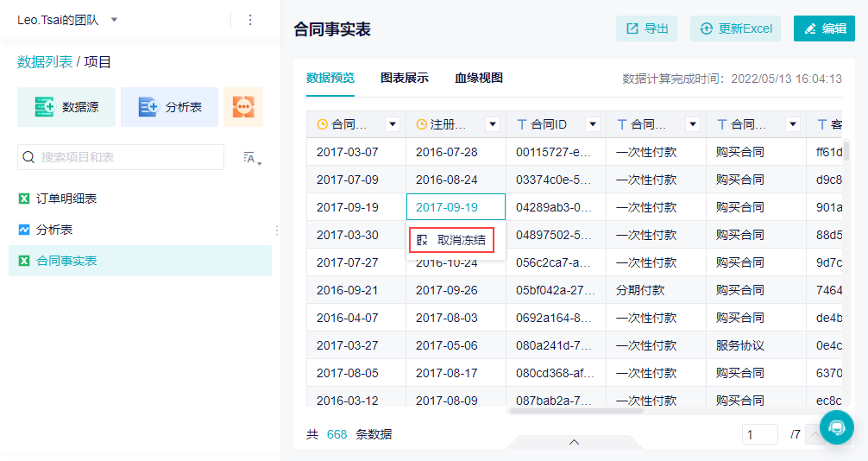The image size is (868, 461).
Task: Click cell 00115727-e… in 合同ID column
Action: pos(556,152)
